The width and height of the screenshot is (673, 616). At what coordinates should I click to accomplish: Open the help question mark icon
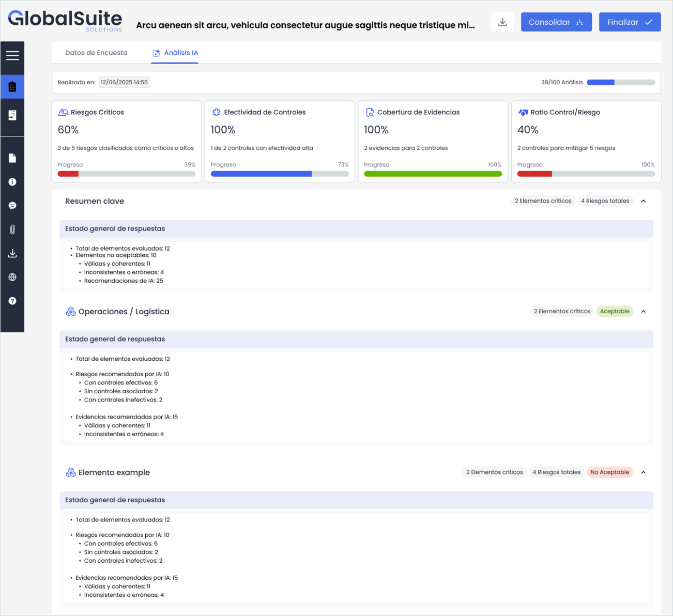click(12, 301)
